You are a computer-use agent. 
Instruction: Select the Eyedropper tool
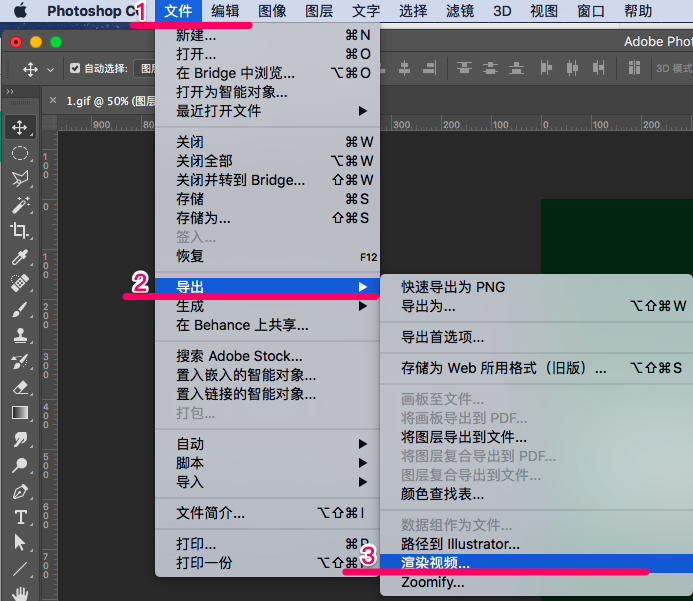click(x=20, y=257)
